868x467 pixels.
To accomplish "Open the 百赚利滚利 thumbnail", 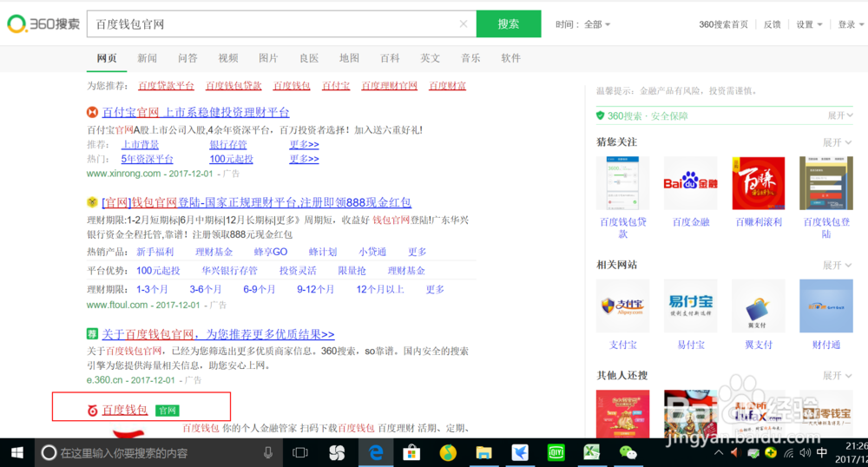I will (759, 183).
